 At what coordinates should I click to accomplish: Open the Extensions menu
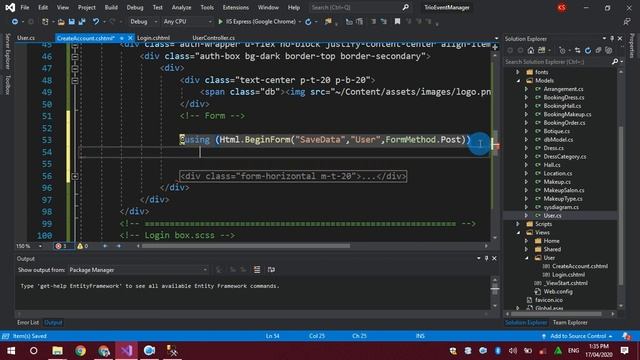tap(236, 7)
